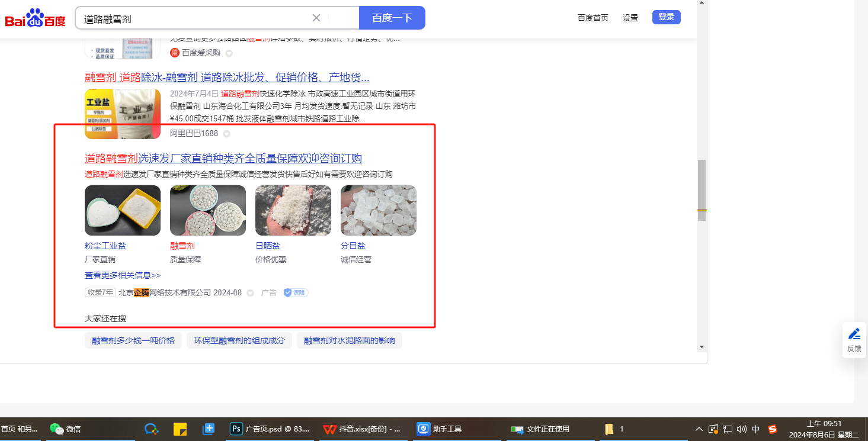Viewport: 868px width, 441px height.
Task: Open the red 融雪剂 product link
Action: click(182, 246)
